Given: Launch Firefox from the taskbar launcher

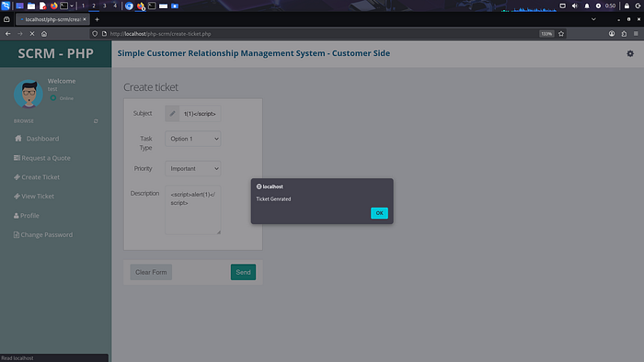Looking at the screenshot, I should tap(53, 6).
